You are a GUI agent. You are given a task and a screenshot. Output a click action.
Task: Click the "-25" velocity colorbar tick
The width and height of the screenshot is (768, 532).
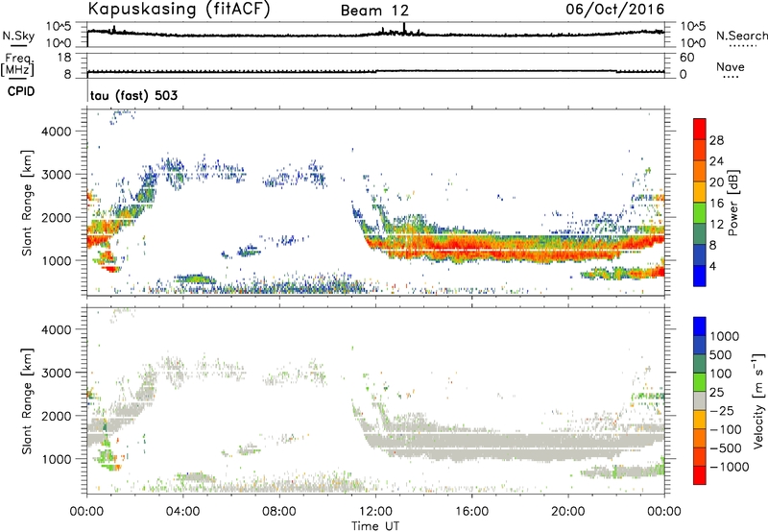click(x=722, y=410)
